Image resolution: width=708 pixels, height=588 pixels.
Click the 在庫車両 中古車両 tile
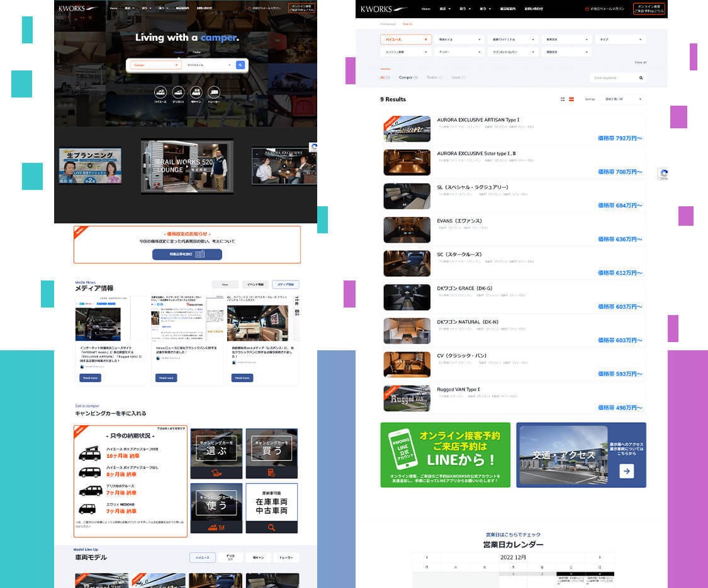click(x=271, y=508)
